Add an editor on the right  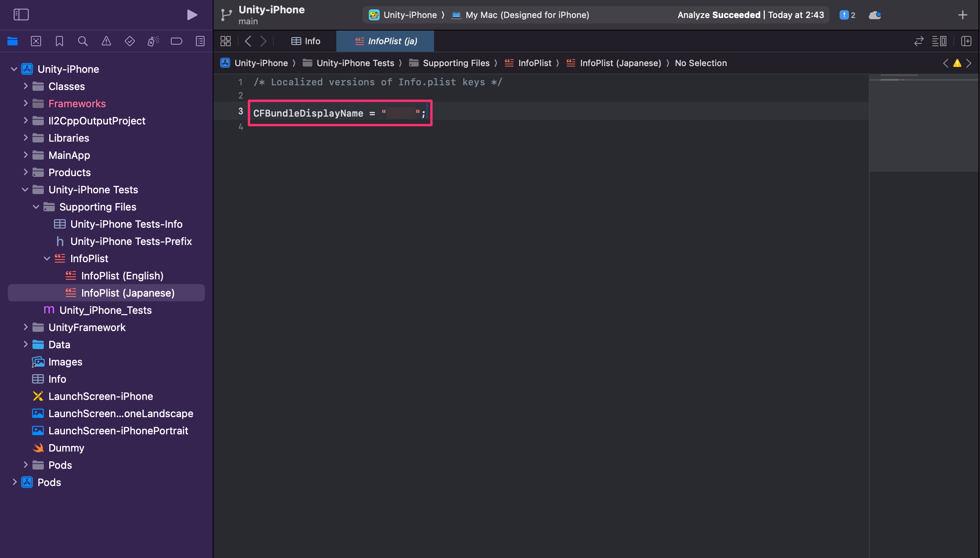pyautogui.click(x=966, y=41)
